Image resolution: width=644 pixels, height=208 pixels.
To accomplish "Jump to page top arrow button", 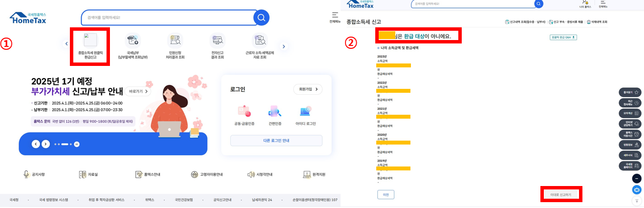I will pos(637,201).
